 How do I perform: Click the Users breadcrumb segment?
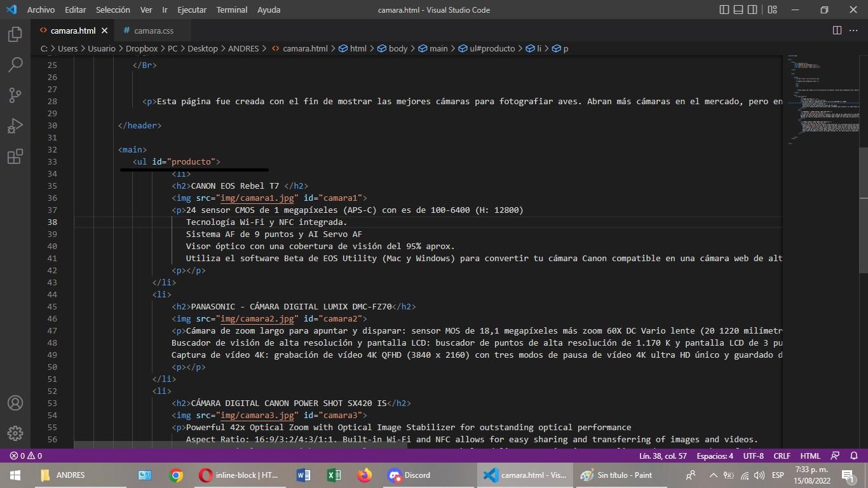point(67,48)
